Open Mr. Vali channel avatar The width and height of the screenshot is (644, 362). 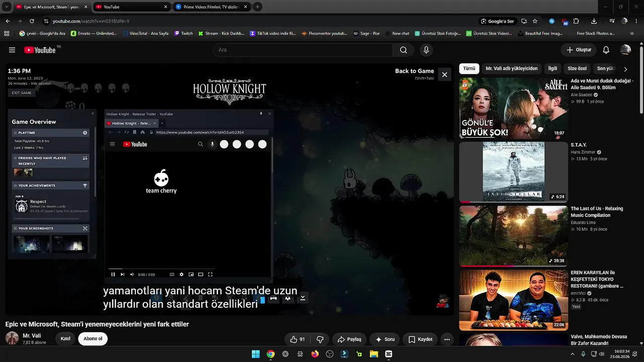[x=12, y=339]
